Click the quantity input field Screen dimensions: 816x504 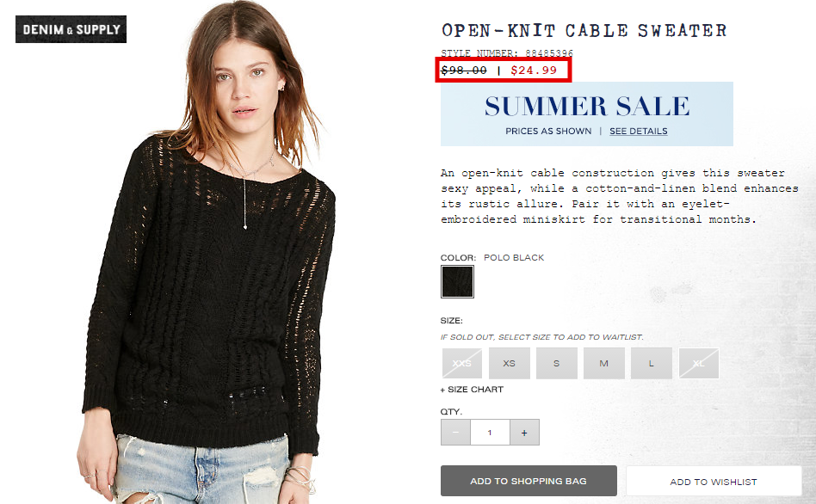coord(490,433)
